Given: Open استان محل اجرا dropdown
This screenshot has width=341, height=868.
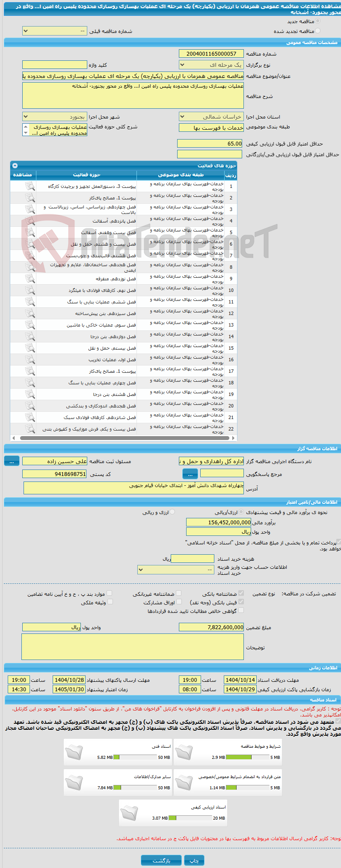Looking at the screenshot, I should click(211, 116).
